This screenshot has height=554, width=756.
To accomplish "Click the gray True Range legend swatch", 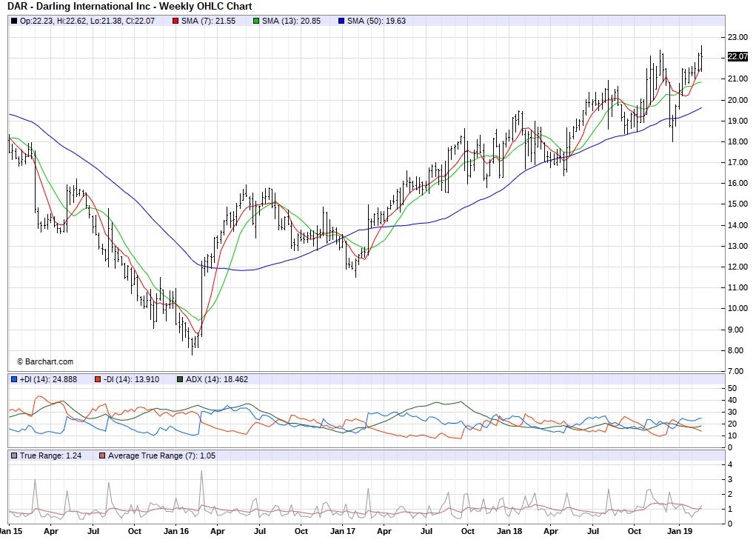I will 14,455.
